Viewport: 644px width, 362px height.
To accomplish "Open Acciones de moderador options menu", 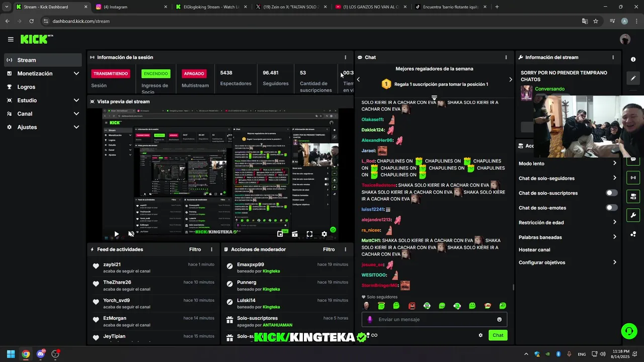I will pos(345,249).
